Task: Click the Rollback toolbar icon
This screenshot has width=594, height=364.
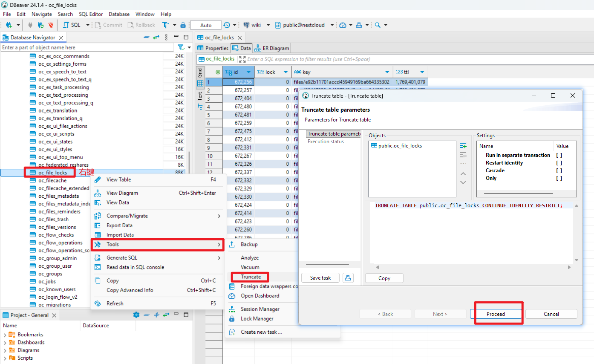Action: (x=141, y=25)
